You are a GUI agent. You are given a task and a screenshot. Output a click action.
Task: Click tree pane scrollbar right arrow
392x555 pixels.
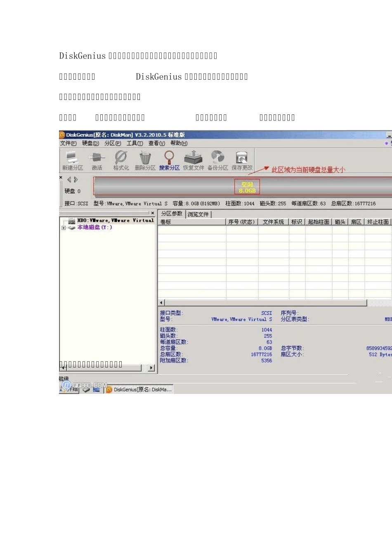click(x=151, y=368)
